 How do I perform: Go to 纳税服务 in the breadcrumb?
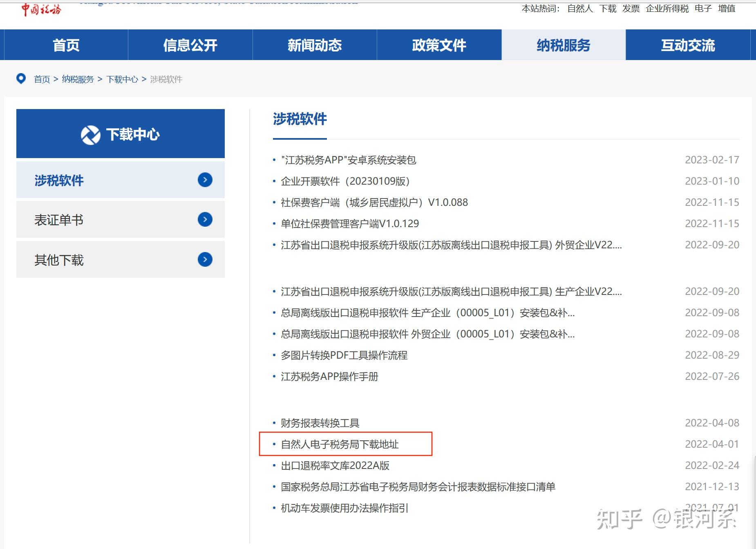pos(78,79)
